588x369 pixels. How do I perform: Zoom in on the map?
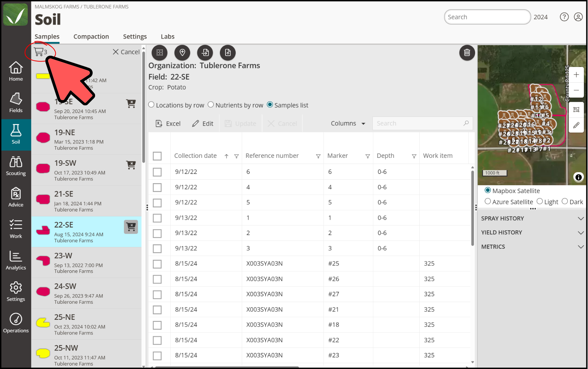(x=576, y=75)
